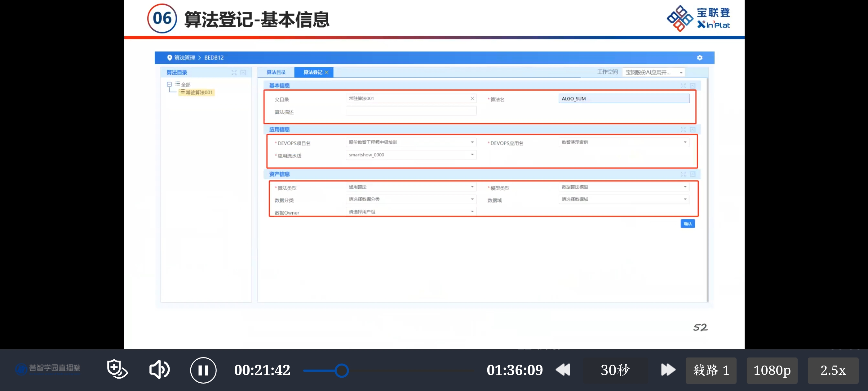Viewport: 868px width, 391px height.
Task: Pause the video playback
Action: pos(203,370)
